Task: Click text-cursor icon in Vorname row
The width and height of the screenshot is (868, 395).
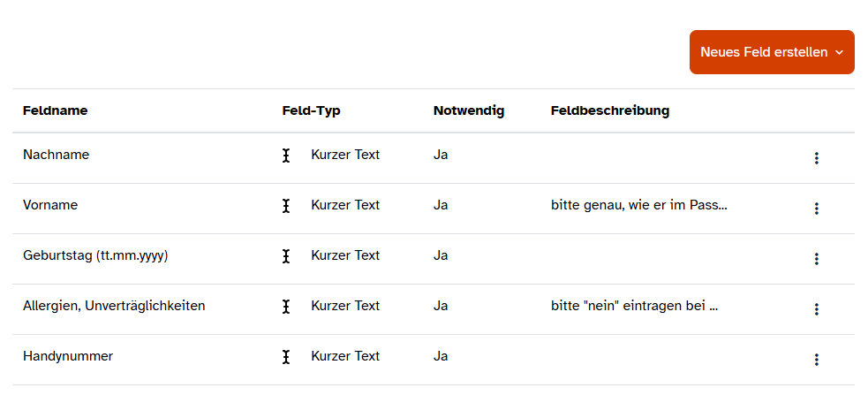Action: tap(286, 206)
